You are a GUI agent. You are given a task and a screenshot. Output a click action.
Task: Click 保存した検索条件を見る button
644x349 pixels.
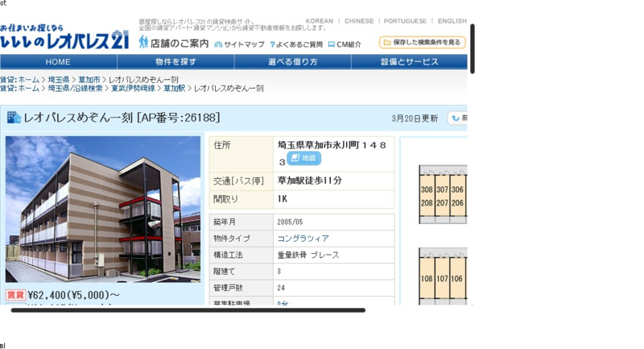pos(422,43)
